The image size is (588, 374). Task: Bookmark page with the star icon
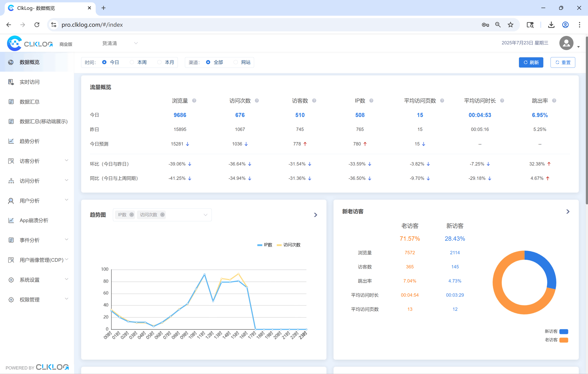(x=510, y=25)
